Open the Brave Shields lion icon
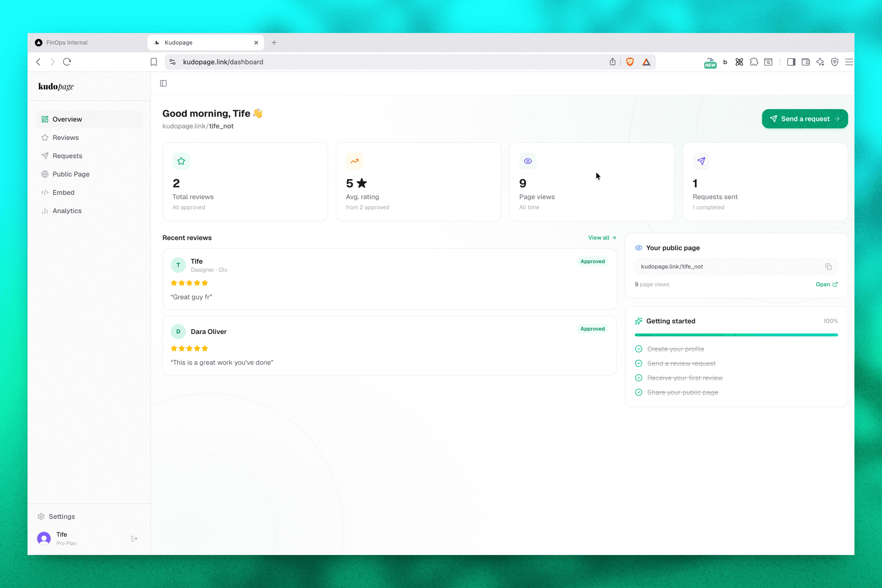Screen dimensions: 882x588 coord(630,62)
